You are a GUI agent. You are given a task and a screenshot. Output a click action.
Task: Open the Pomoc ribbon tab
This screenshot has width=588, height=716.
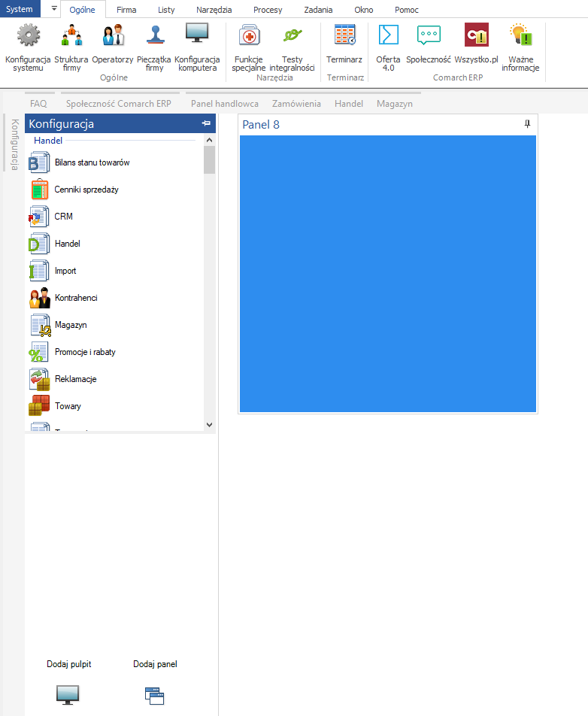[x=406, y=10]
